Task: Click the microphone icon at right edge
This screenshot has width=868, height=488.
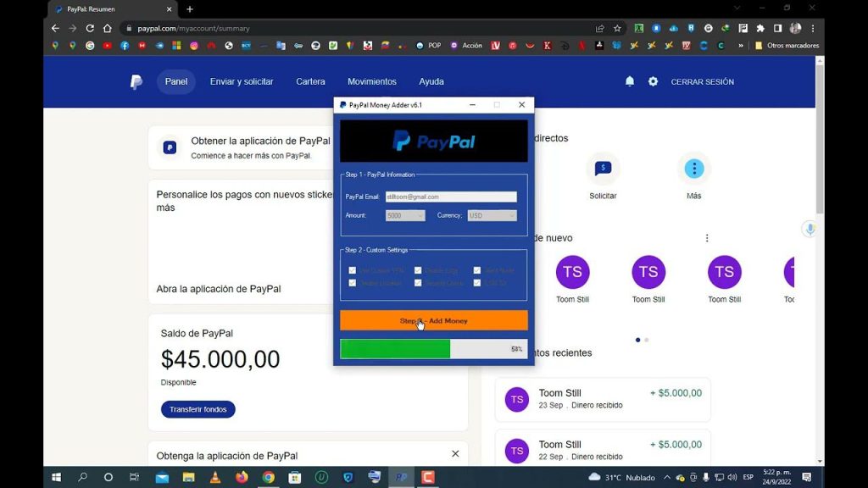Action: click(x=810, y=229)
